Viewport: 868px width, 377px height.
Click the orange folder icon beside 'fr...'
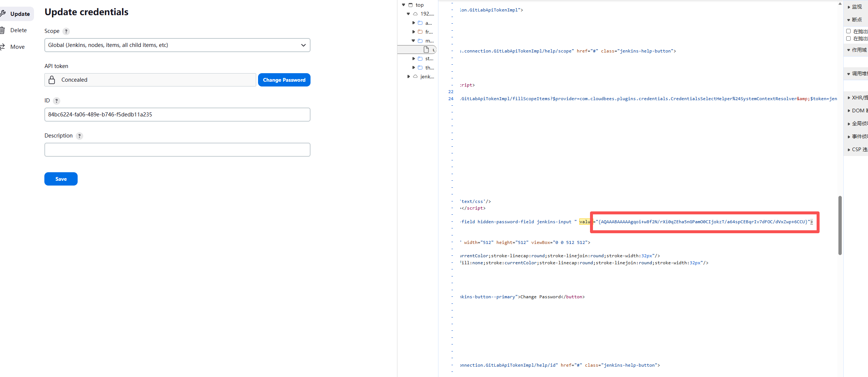click(420, 32)
